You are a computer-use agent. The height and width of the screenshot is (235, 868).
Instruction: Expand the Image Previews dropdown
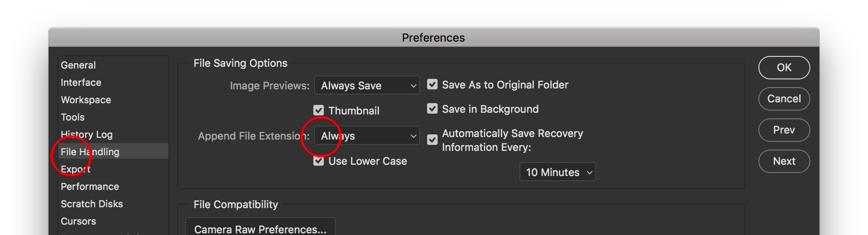click(x=367, y=85)
